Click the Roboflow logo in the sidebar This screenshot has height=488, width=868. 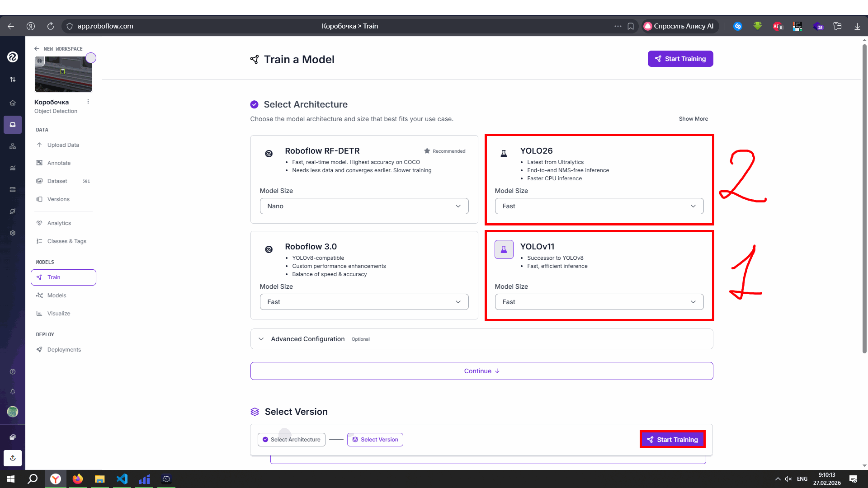tap(13, 57)
